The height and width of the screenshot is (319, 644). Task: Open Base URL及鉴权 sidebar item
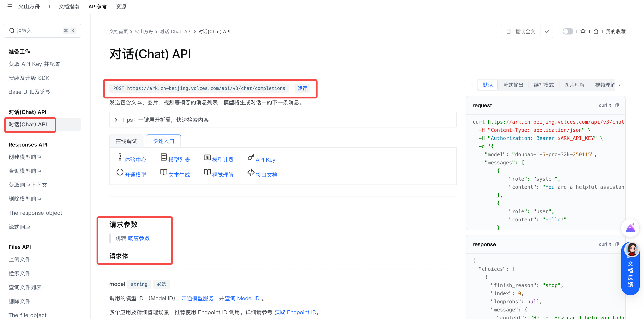(x=30, y=92)
